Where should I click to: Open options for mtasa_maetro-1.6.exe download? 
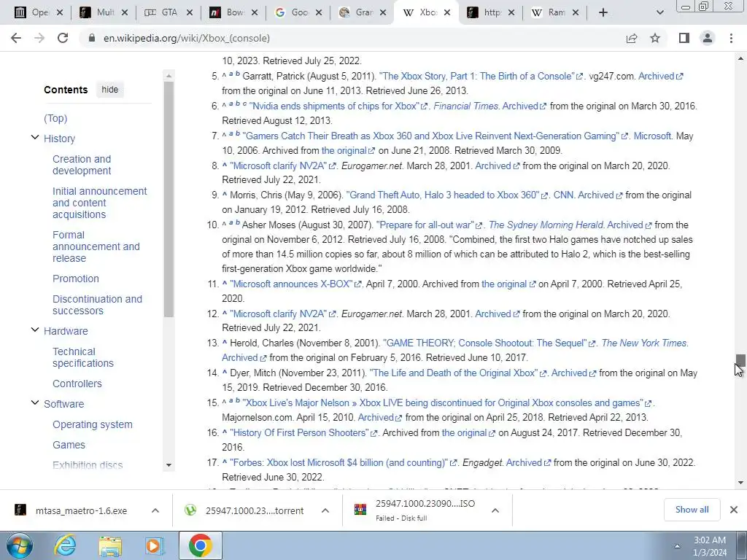point(155,510)
